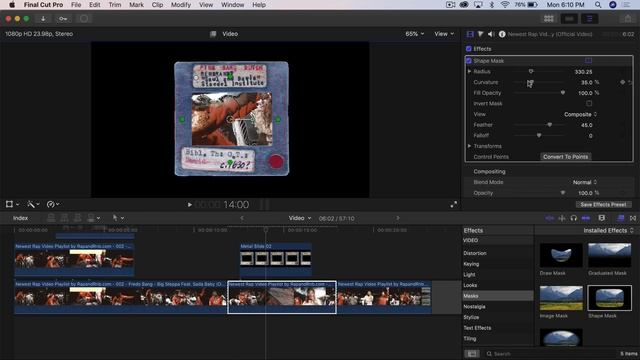This screenshot has height=360, width=640.
Task: Select the Metal Slide 02 timeline clip
Action: [x=276, y=259]
